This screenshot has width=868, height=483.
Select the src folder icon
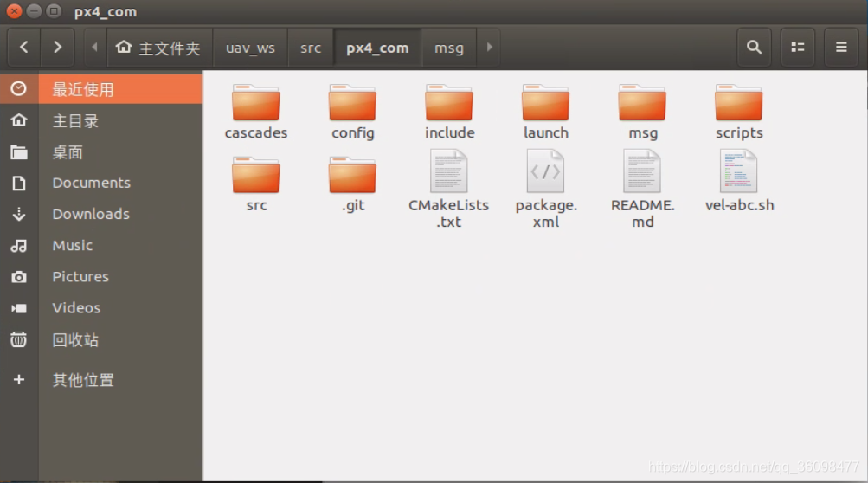coord(256,175)
